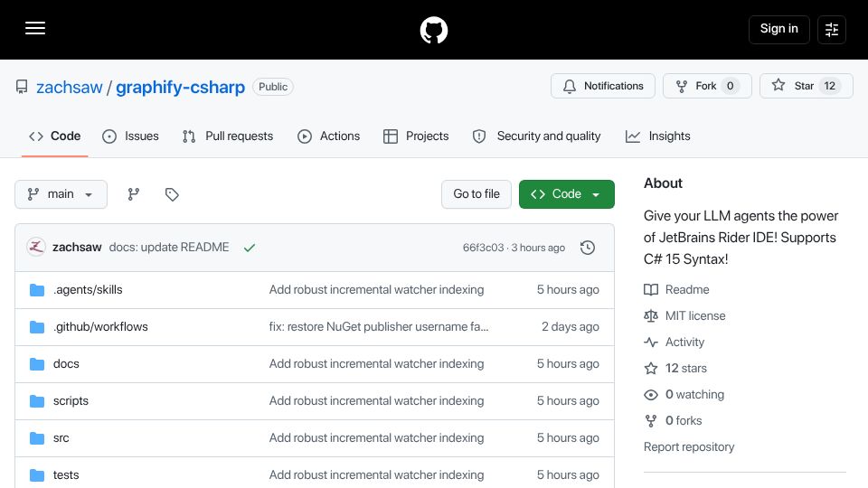Click the Report repository link
Viewport: 868px width, 488px height.
pyautogui.click(x=689, y=447)
